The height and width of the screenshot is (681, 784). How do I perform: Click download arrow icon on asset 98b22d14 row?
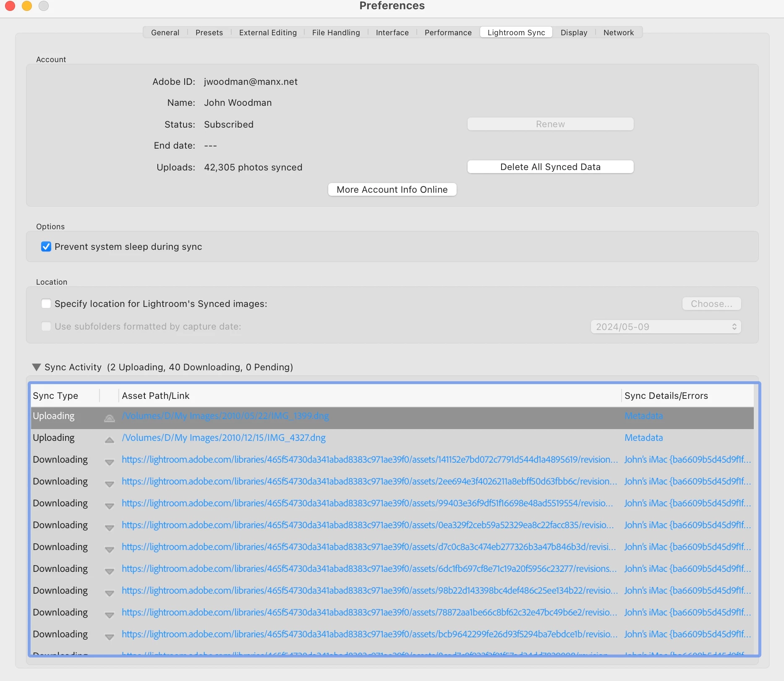coord(110,593)
